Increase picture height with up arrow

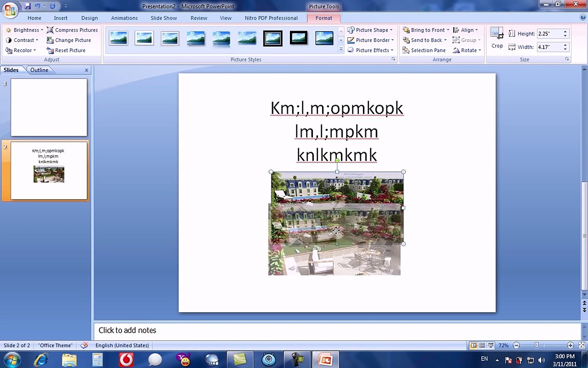(x=565, y=32)
